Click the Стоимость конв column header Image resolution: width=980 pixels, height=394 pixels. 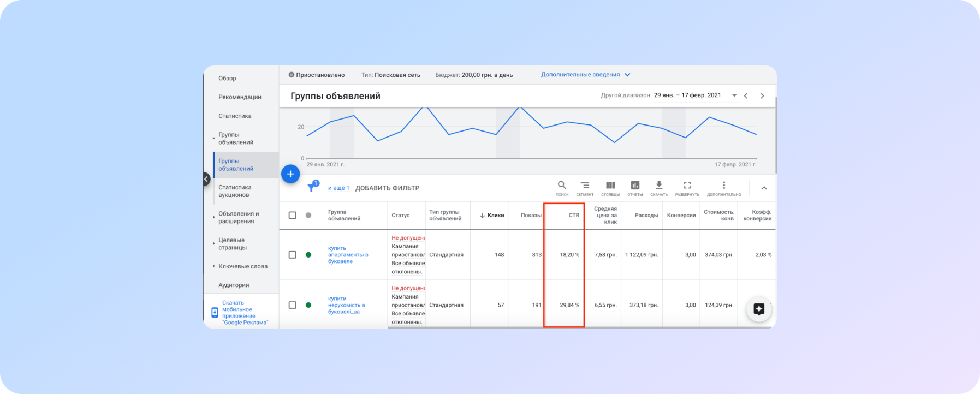[718, 215]
